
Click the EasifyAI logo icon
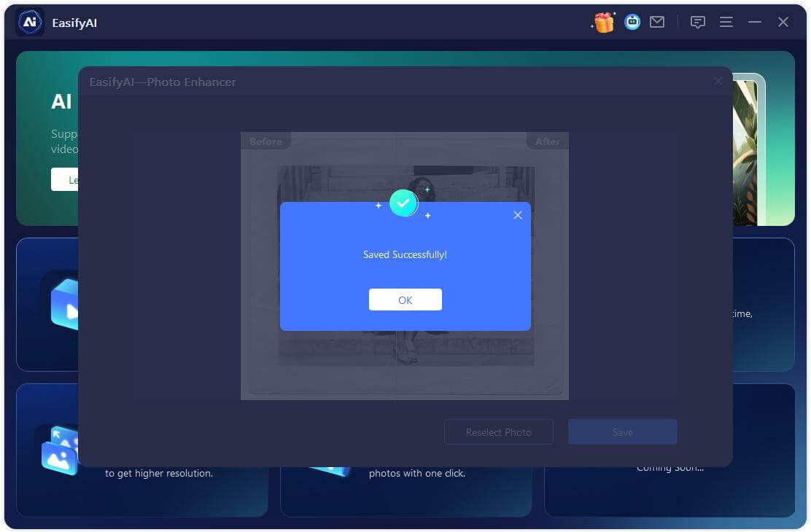coord(29,23)
